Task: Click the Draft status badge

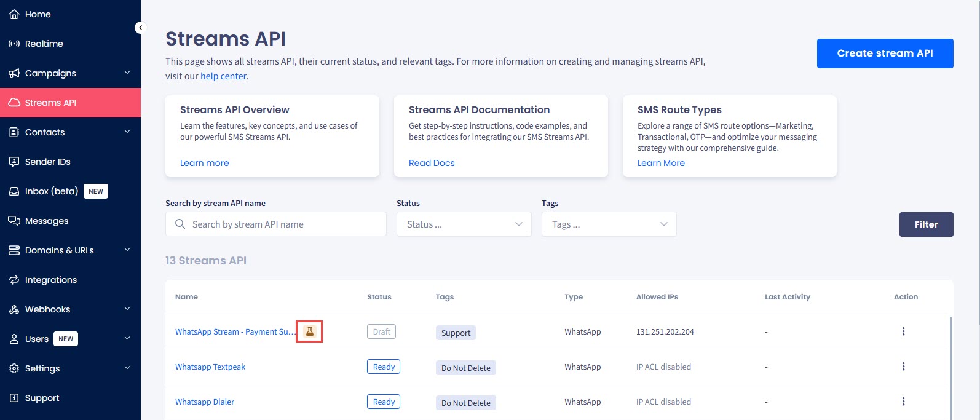Action: pos(381,331)
